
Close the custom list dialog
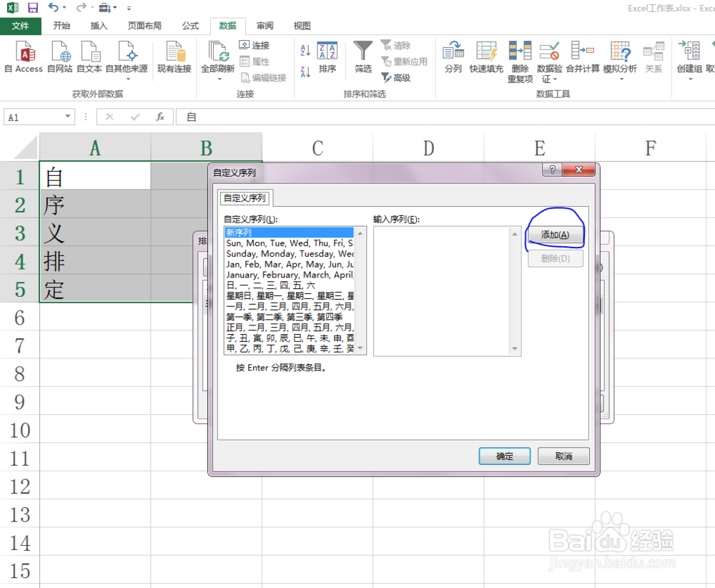coord(578,170)
